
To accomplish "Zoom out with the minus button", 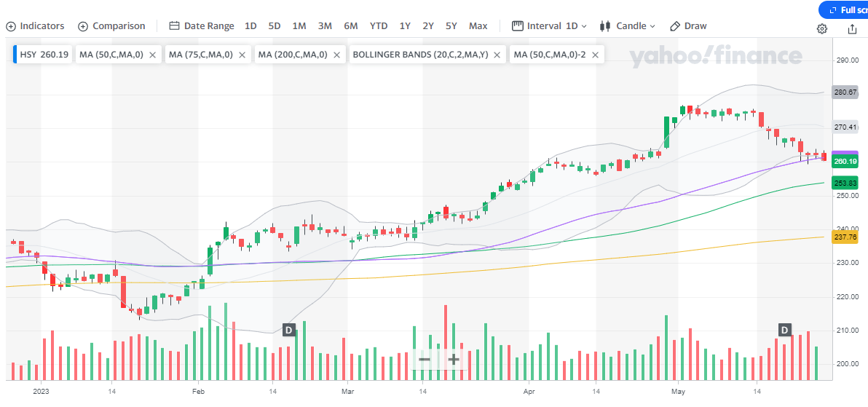I will (x=425, y=359).
